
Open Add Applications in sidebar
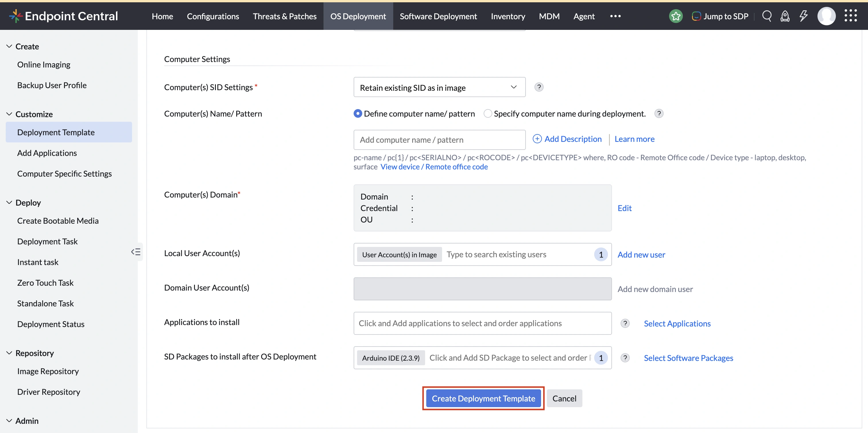(47, 153)
